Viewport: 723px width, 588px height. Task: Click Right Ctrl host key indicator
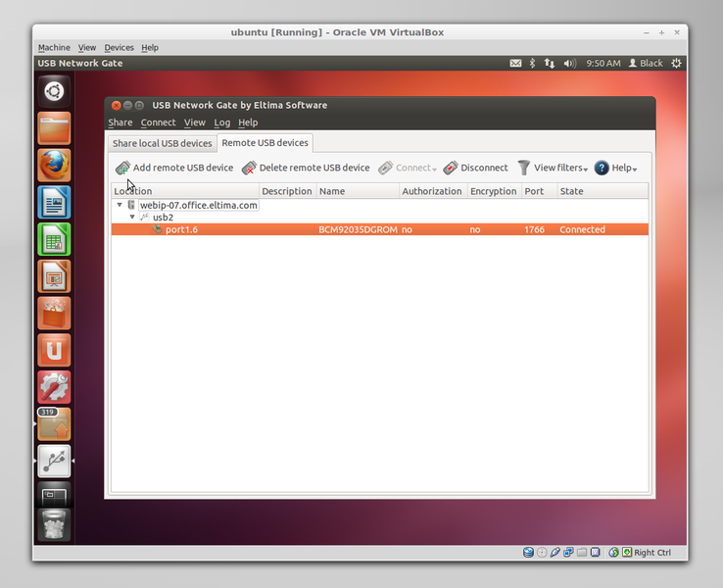pos(648,553)
